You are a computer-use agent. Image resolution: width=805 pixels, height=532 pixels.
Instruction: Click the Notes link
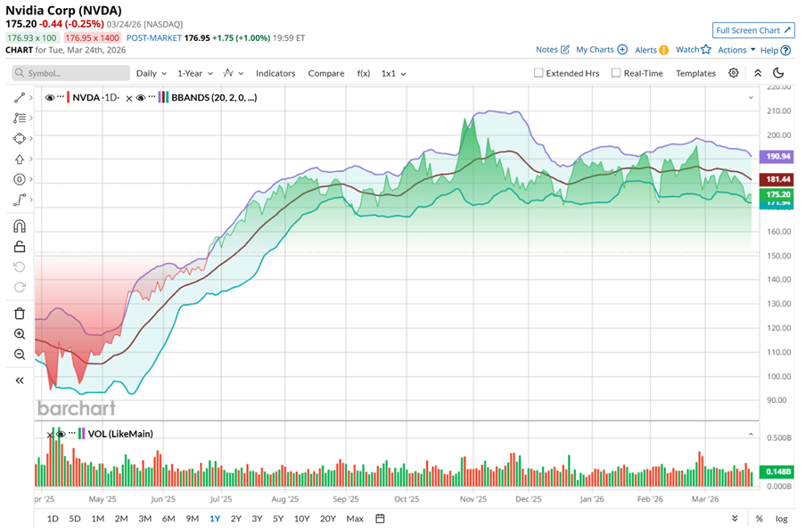pos(546,49)
